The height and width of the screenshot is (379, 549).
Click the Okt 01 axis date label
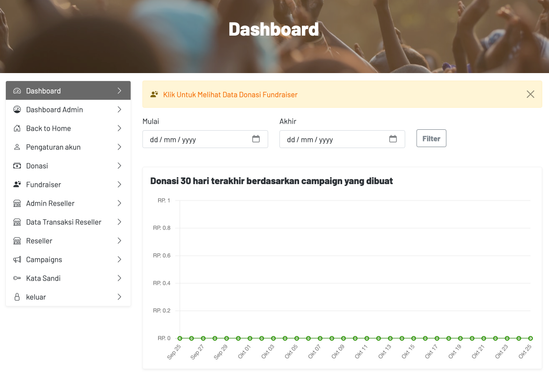(244, 352)
